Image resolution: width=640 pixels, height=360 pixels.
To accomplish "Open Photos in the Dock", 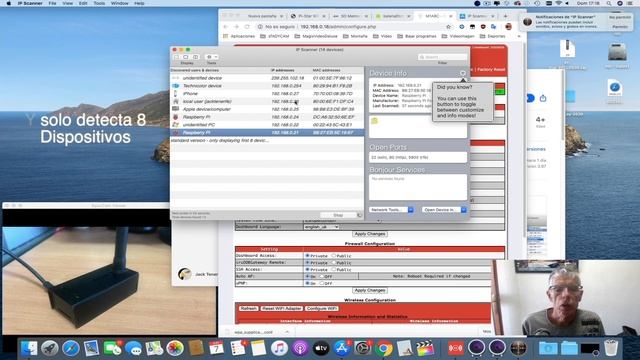I will tap(175, 348).
